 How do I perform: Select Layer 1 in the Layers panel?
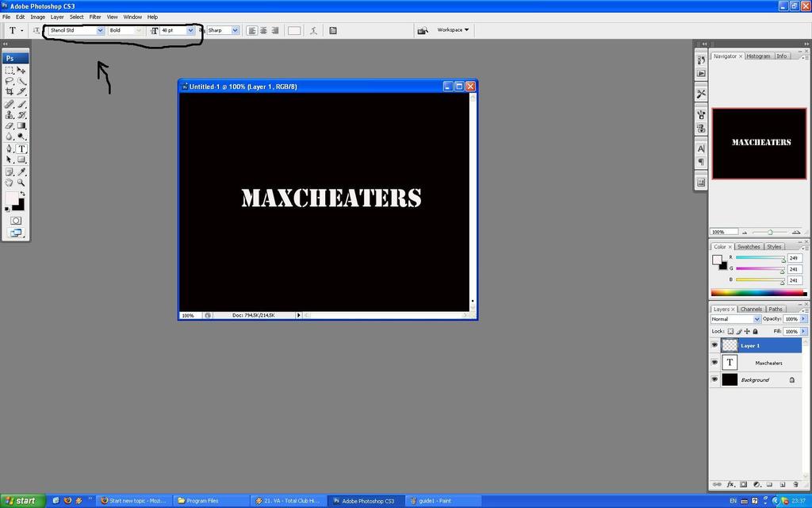point(751,345)
